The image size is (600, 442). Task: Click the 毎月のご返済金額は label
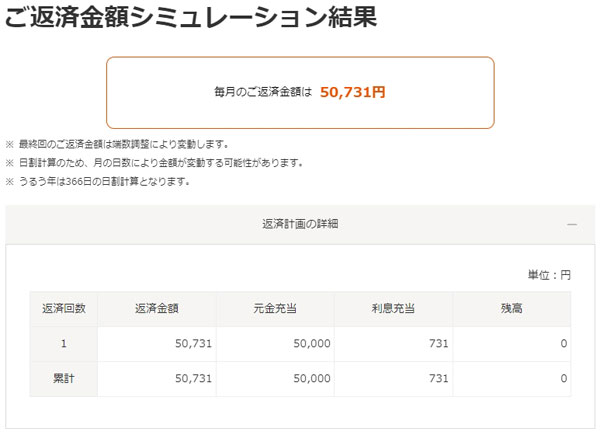pos(263,92)
